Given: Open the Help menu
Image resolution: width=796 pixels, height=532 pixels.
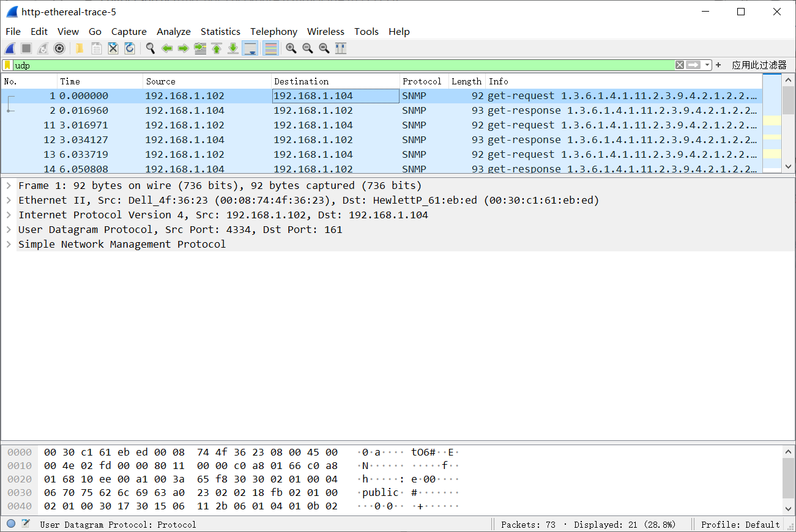Looking at the screenshot, I should pos(399,31).
